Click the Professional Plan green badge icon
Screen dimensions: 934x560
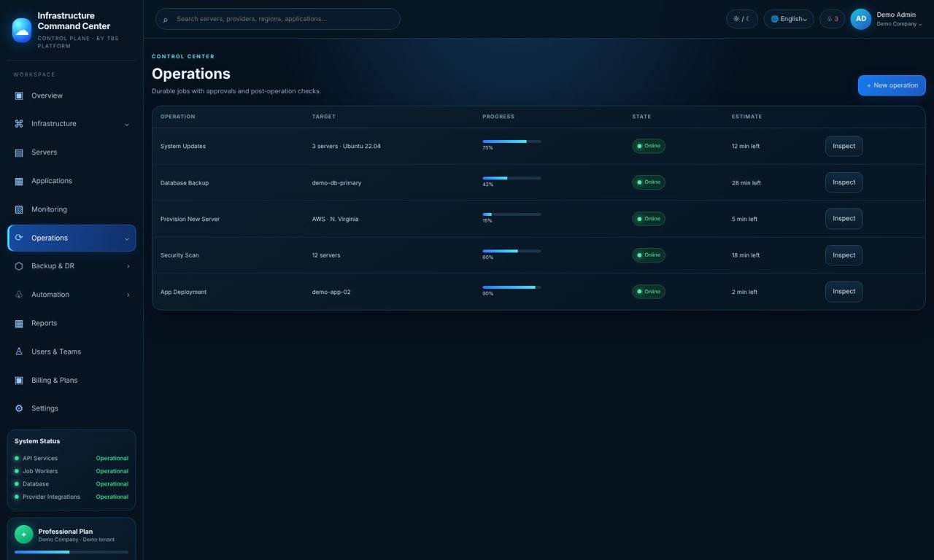pos(23,534)
